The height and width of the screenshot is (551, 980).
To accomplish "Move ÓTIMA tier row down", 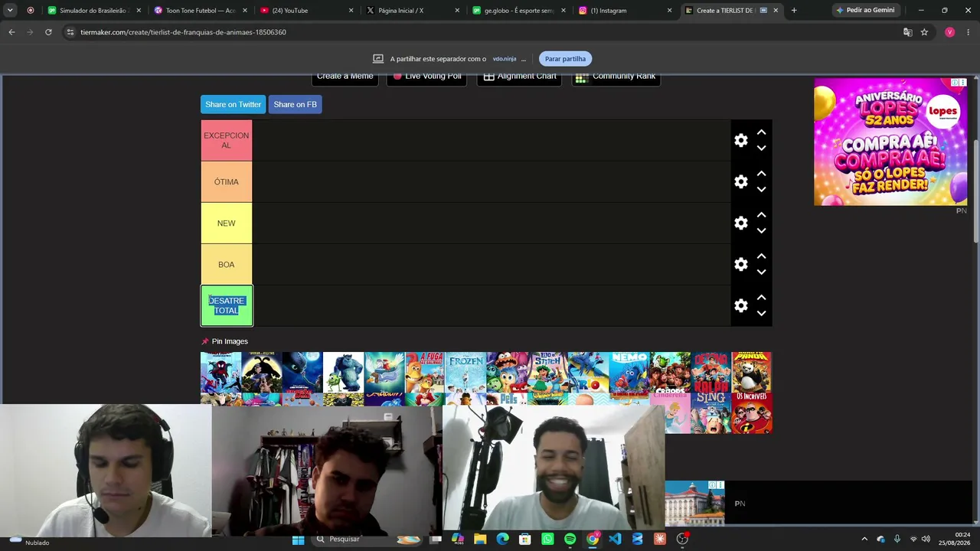I will click(761, 190).
